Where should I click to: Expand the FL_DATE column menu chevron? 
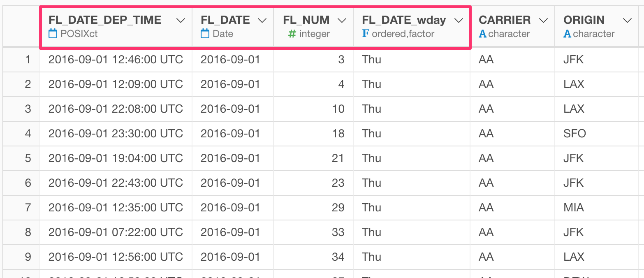(x=262, y=21)
